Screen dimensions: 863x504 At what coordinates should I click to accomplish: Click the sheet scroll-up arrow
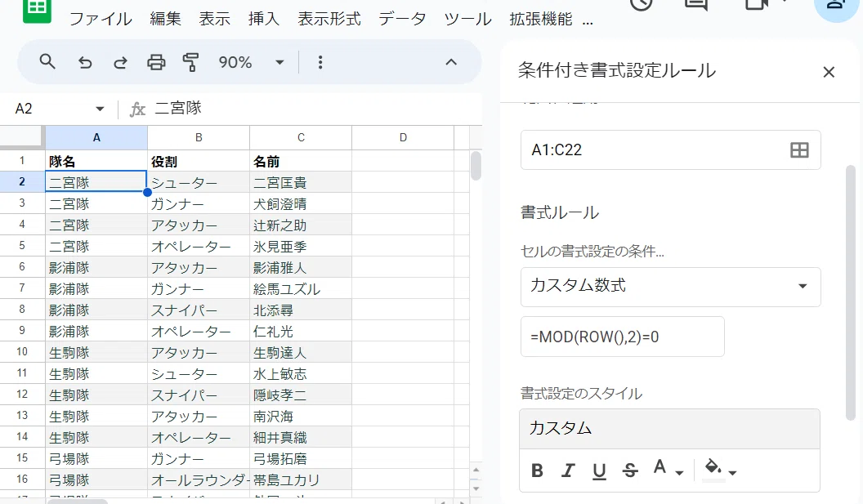(x=476, y=470)
